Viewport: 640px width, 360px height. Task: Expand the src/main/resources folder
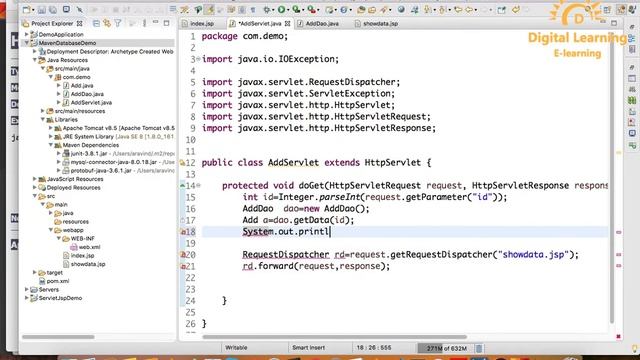pos(43,111)
